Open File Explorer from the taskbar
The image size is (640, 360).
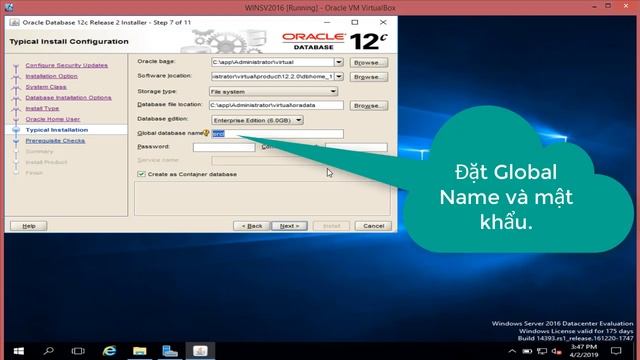pyautogui.click(x=140, y=351)
